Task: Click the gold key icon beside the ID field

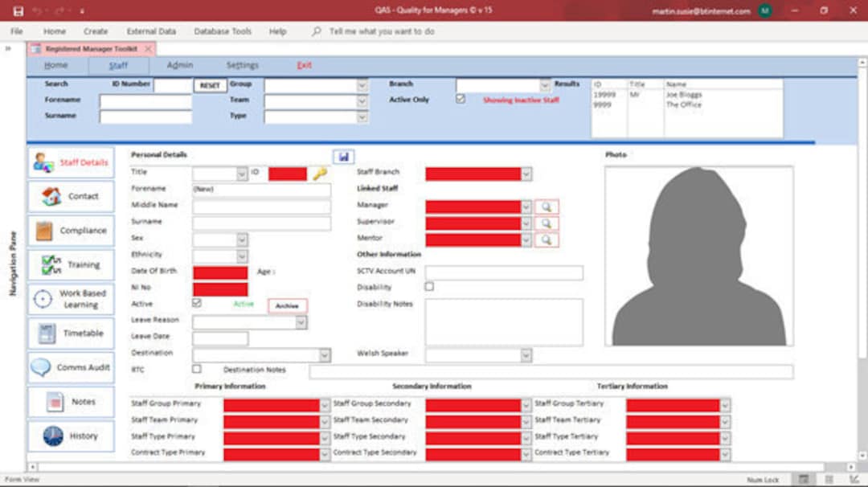Action: (x=320, y=174)
